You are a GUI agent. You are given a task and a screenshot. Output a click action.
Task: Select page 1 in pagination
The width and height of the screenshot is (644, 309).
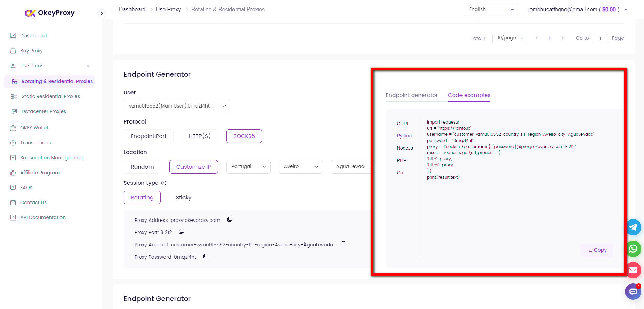click(x=550, y=38)
